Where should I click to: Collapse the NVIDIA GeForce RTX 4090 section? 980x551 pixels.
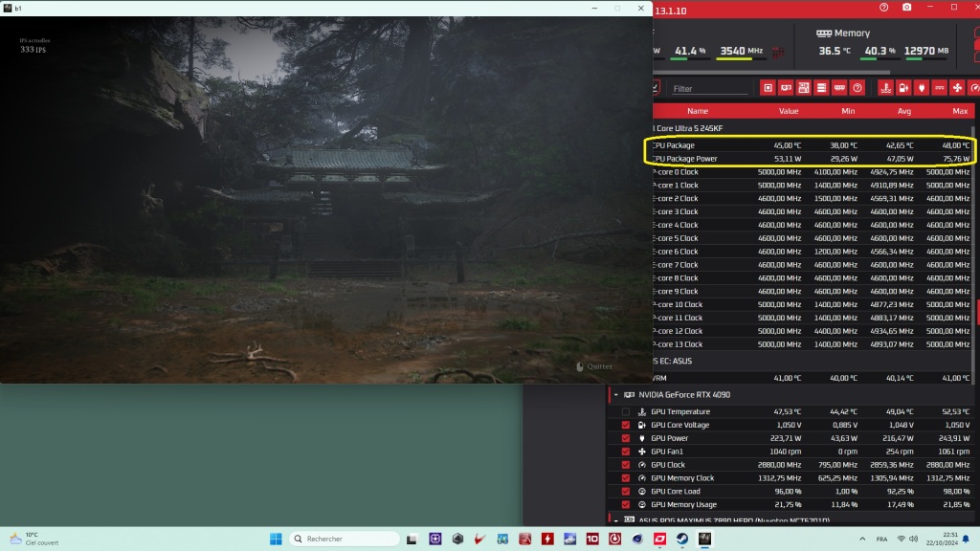point(615,395)
